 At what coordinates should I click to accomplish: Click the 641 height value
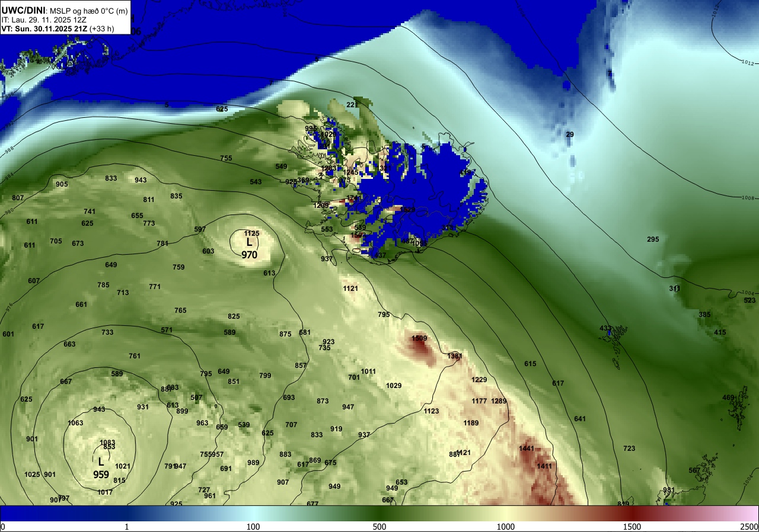click(580, 419)
